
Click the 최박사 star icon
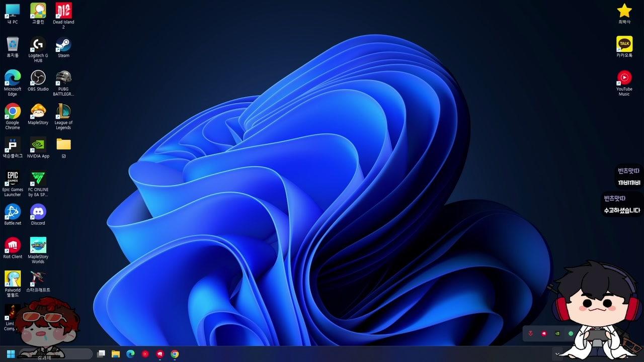point(624,14)
